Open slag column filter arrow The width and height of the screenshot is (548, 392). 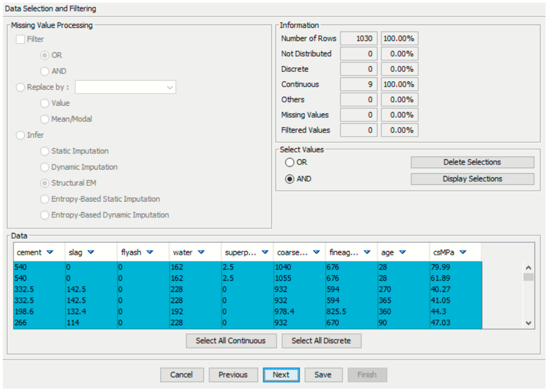pyautogui.click(x=91, y=252)
